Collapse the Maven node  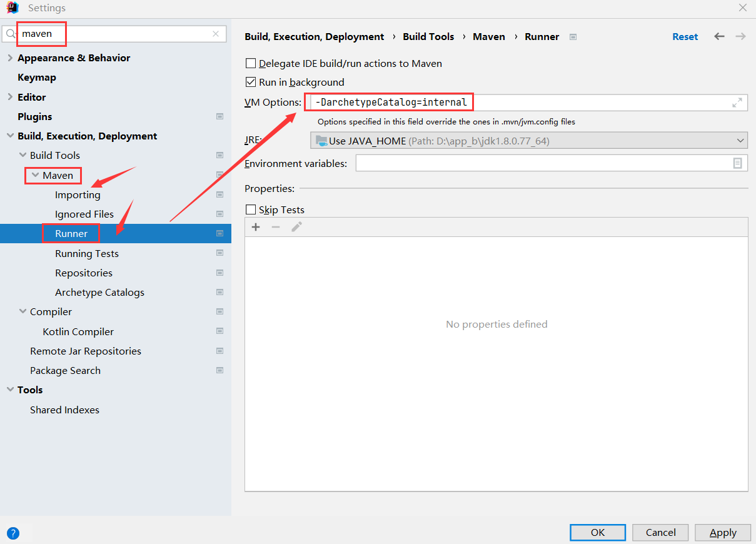35,175
